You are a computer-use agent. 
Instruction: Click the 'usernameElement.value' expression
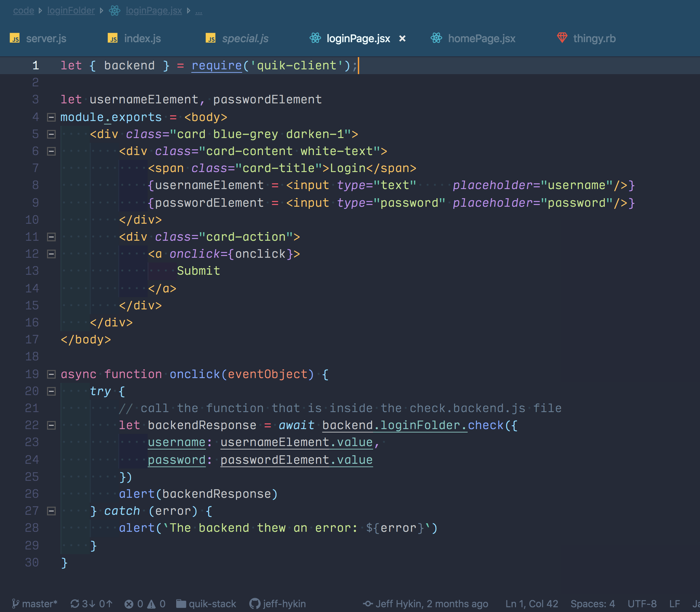(x=297, y=443)
